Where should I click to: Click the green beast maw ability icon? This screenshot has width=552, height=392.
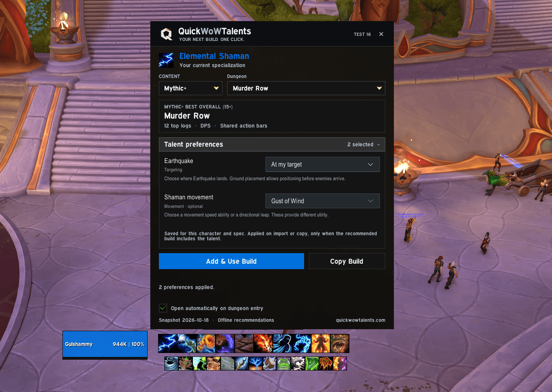pos(340,344)
